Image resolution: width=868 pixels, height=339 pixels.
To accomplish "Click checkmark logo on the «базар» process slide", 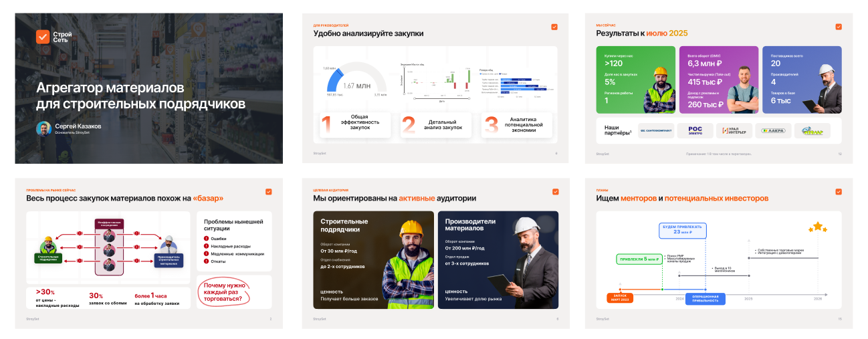I will [269, 192].
